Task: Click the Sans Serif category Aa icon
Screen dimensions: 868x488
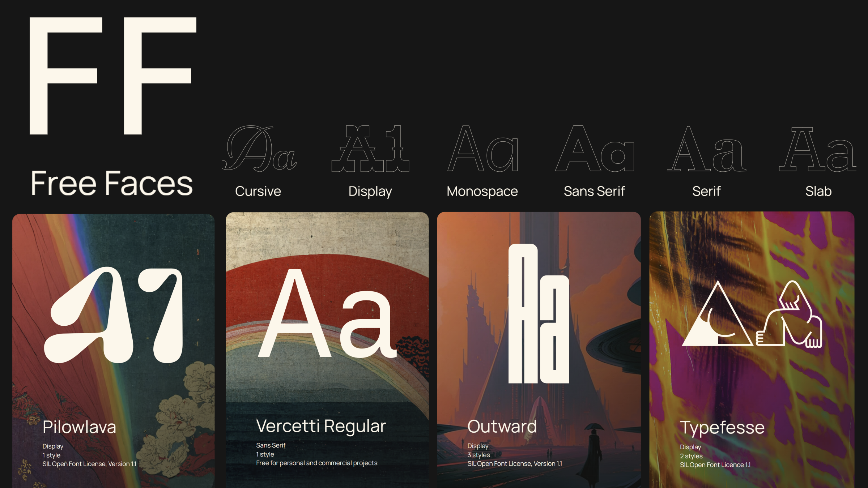Action: [x=595, y=149]
